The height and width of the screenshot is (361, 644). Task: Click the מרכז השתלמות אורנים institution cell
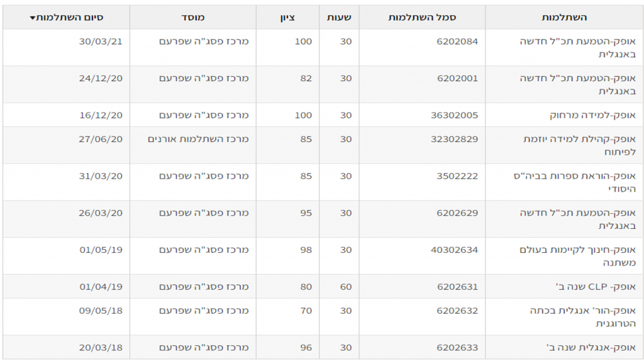point(199,139)
